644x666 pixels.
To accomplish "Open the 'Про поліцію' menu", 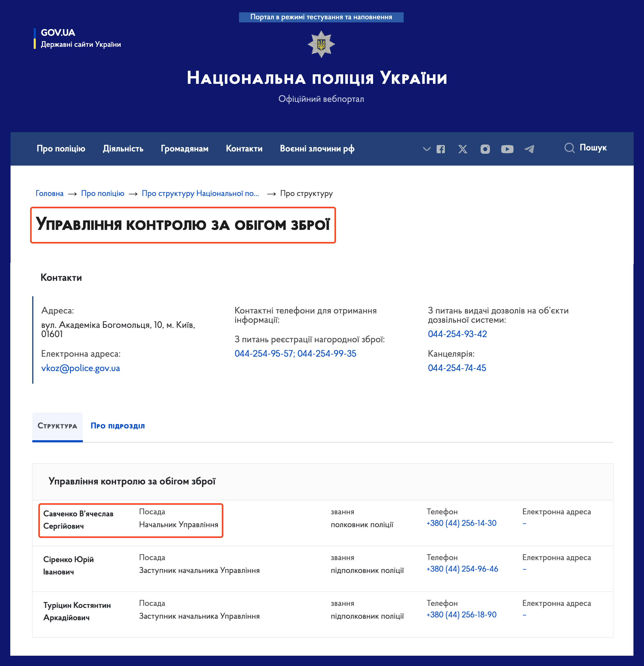I will tap(61, 149).
